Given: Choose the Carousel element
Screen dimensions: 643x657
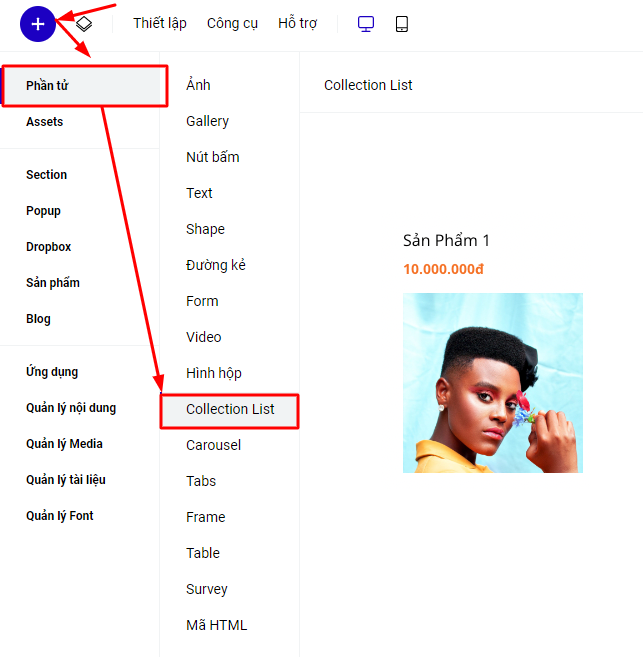Looking at the screenshot, I should click(213, 445).
